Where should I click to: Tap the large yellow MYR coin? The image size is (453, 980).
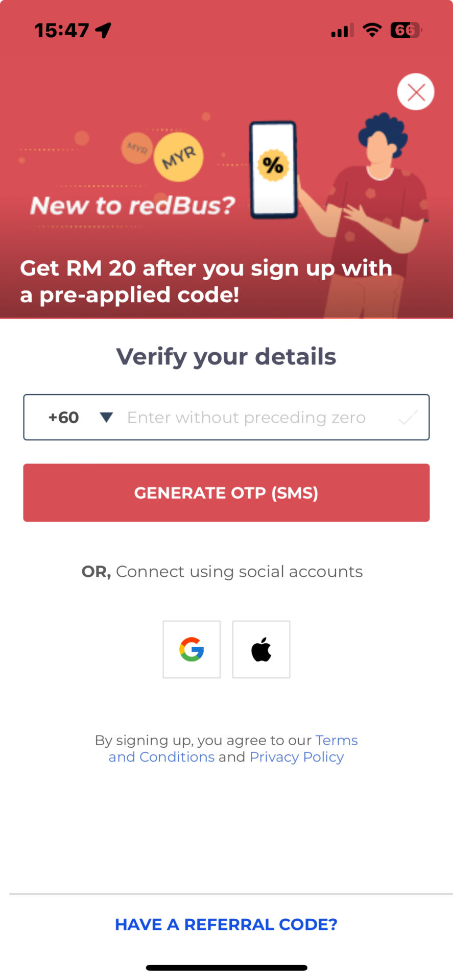[179, 157]
